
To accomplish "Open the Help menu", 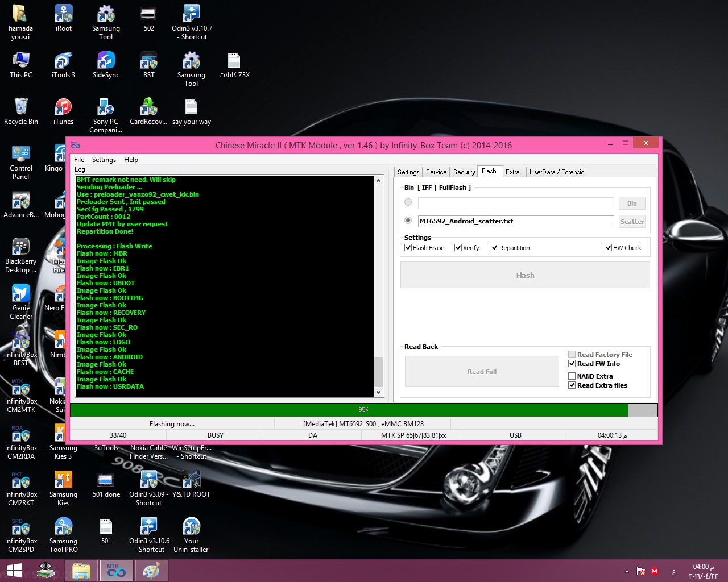I will click(131, 160).
